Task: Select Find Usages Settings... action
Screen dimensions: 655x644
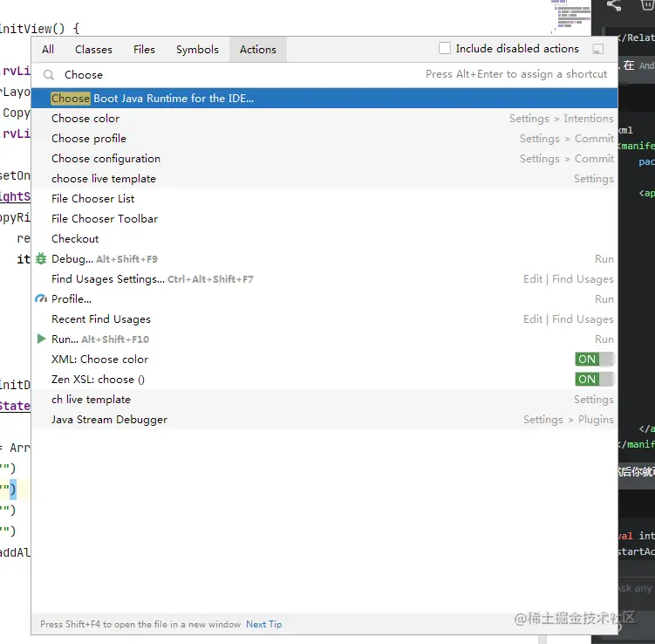Action: [324, 278]
